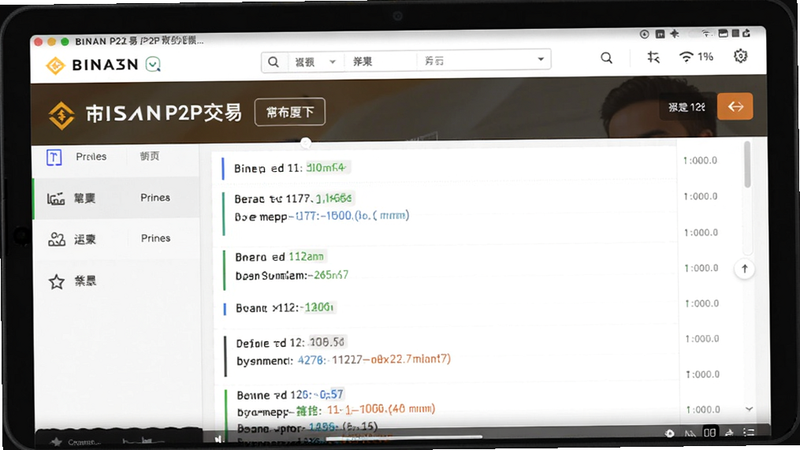
Task: Click the orange '08x22.7mlant7' text
Action: point(410,359)
